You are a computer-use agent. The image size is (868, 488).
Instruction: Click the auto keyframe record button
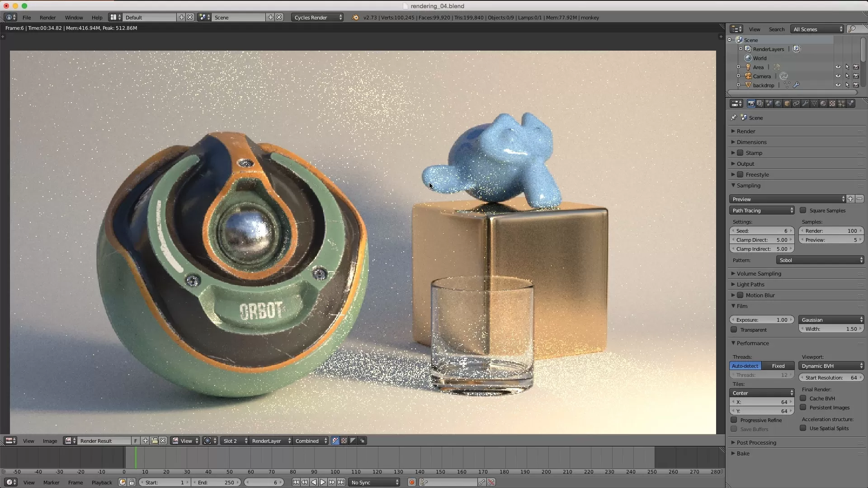pos(411,482)
